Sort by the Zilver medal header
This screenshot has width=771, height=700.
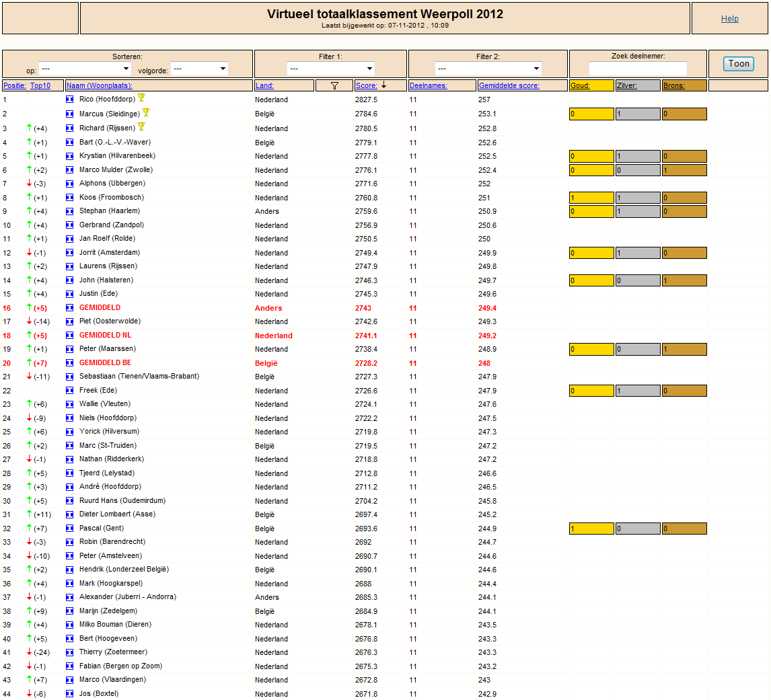click(x=626, y=85)
